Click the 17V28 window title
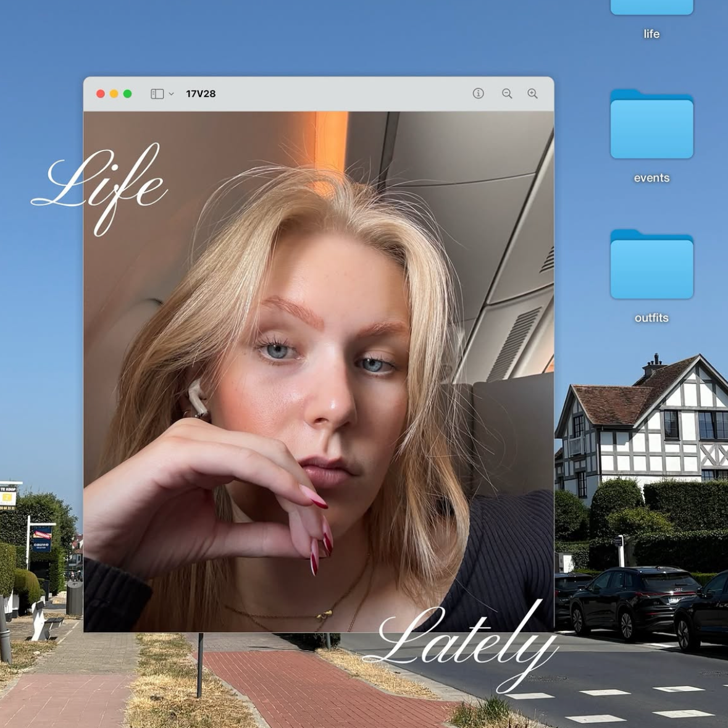 [x=201, y=94]
